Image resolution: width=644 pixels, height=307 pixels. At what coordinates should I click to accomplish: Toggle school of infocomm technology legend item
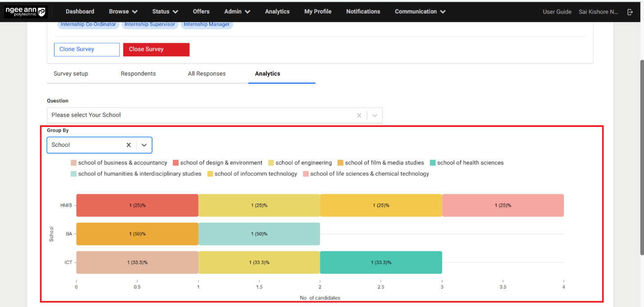click(252, 174)
